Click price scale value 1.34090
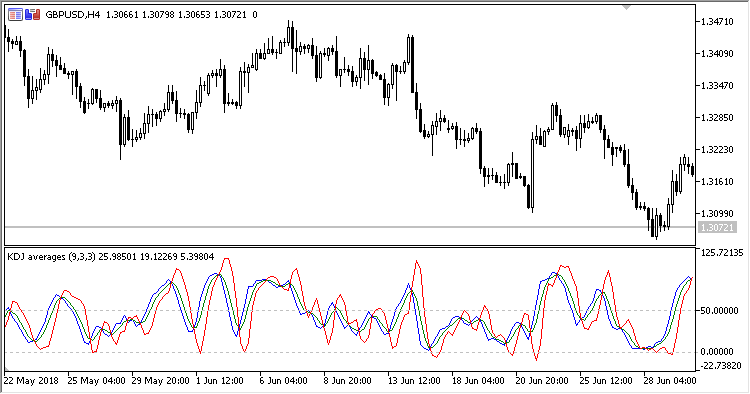The image size is (750, 394). point(717,54)
